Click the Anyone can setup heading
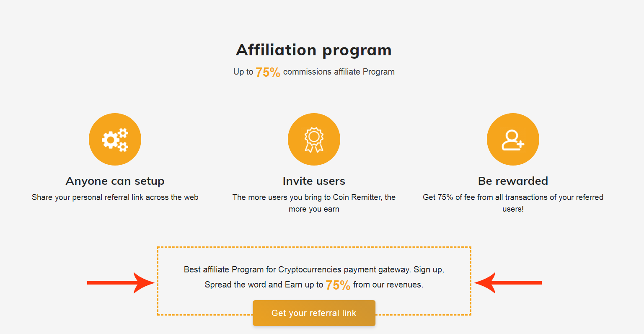 pyautogui.click(x=115, y=181)
